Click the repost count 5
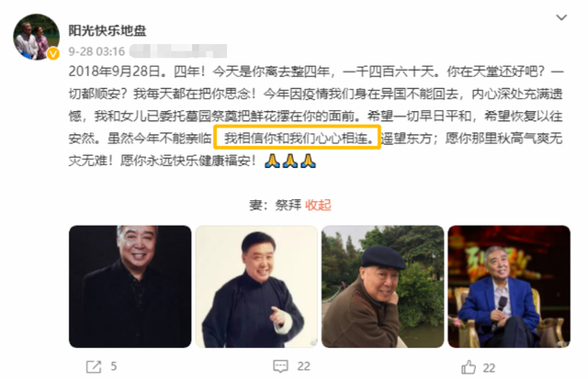The height and width of the screenshot is (380, 588). click(114, 366)
